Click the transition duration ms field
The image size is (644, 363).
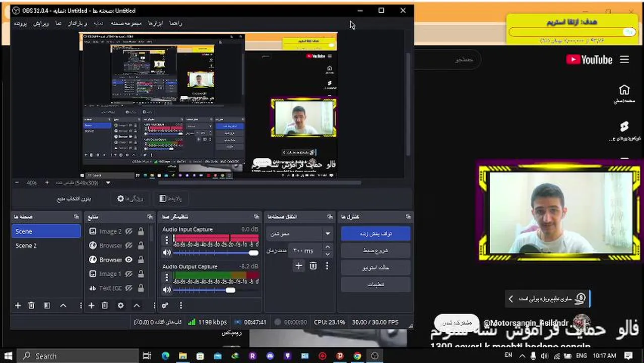(x=306, y=251)
